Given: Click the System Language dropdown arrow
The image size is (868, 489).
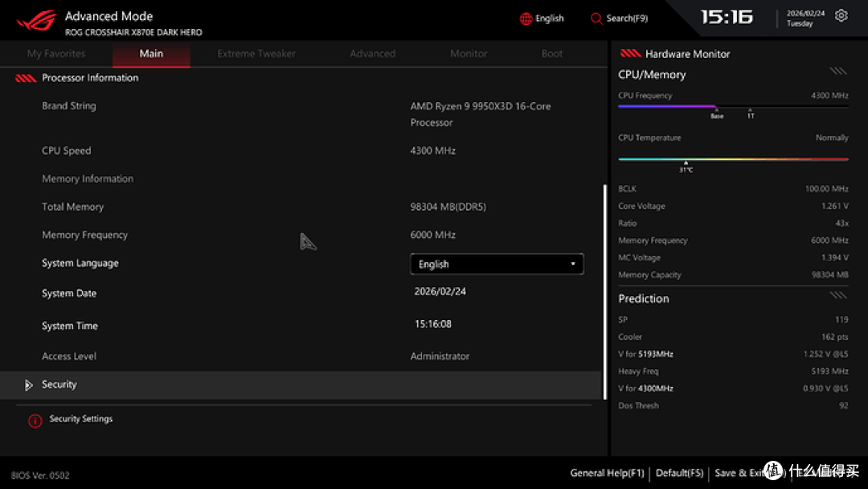Looking at the screenshot, I should (x=573, y=264).
